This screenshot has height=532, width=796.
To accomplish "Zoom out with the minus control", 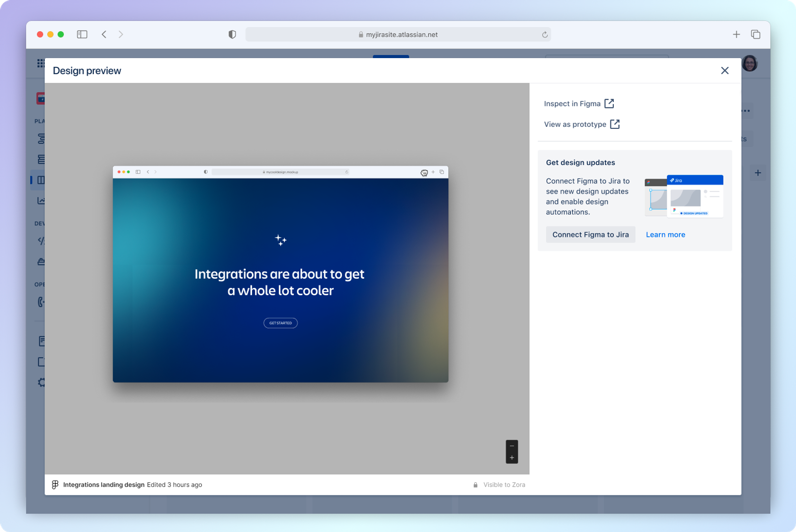I will click(x=512, y=446).
